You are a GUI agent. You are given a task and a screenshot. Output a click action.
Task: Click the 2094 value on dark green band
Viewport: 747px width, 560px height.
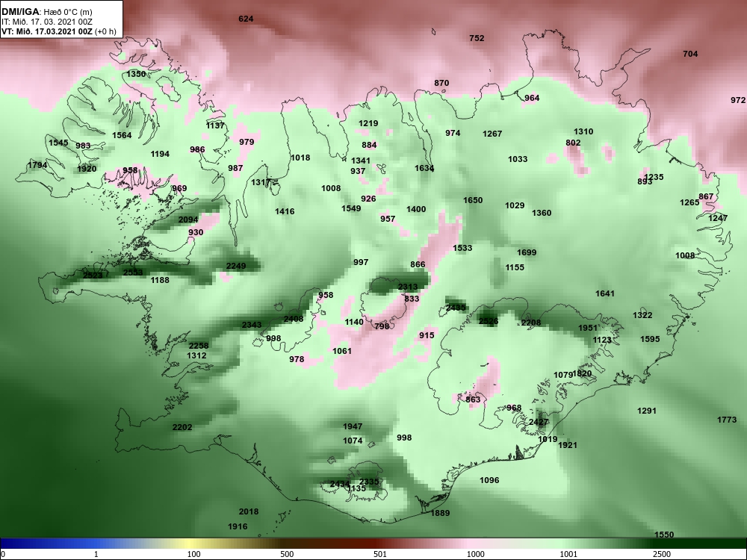[188, 220]
